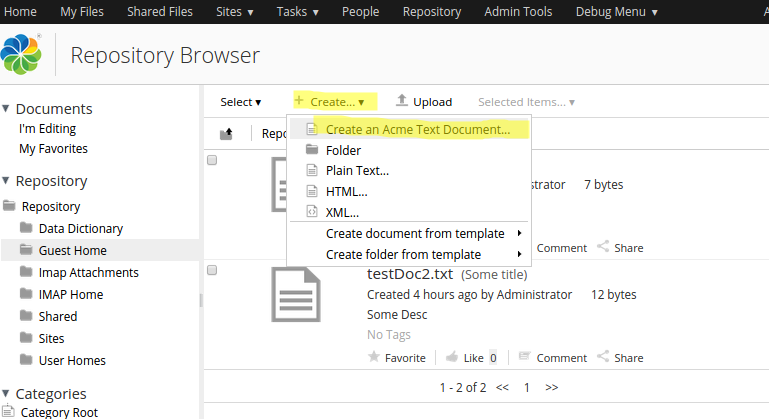Click the Favorite star icon for testDoc2.txt

tap(374, 357)
